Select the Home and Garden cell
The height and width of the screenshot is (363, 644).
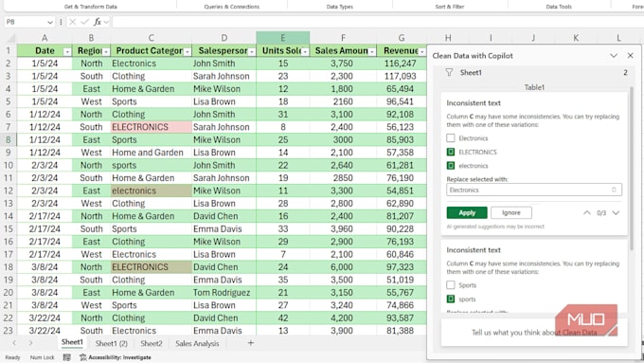click(152, 153)
